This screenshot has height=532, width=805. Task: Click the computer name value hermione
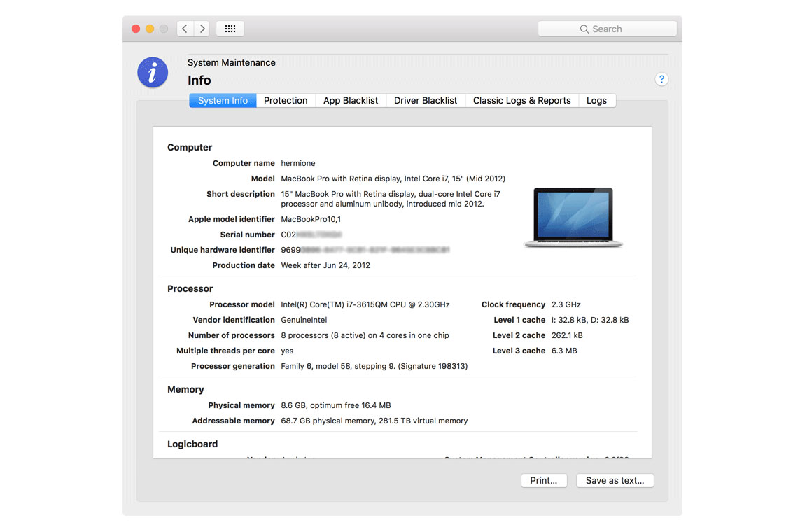[x=298, y=163]
